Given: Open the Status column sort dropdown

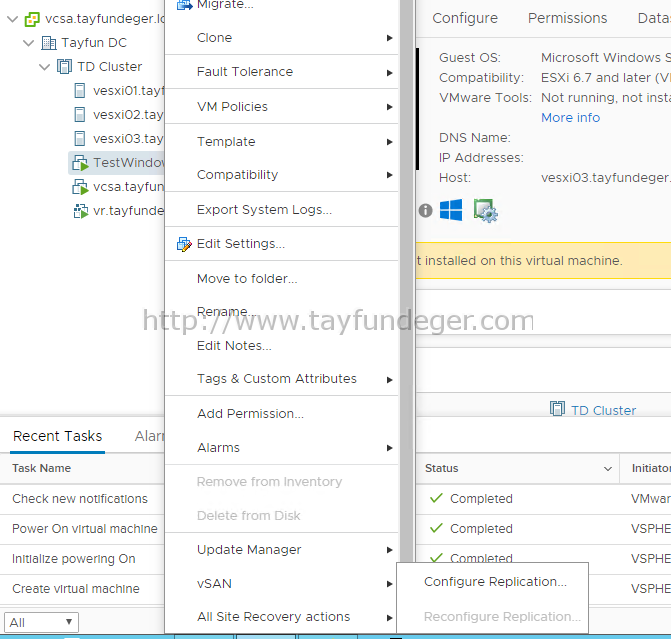Looking at the screenshot, I should pyautogui.click(x=608, y=469).
